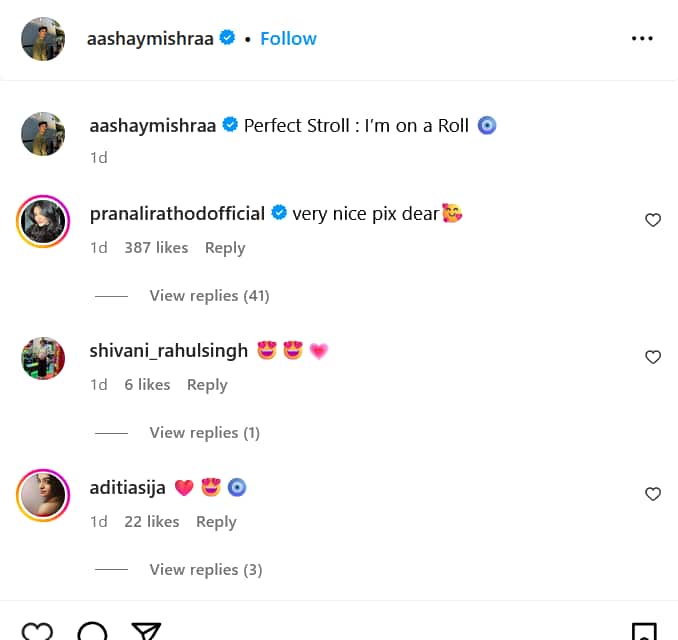Click the comment bubble icon
Viewport: 678px width, 640px height.
point(92,632)
